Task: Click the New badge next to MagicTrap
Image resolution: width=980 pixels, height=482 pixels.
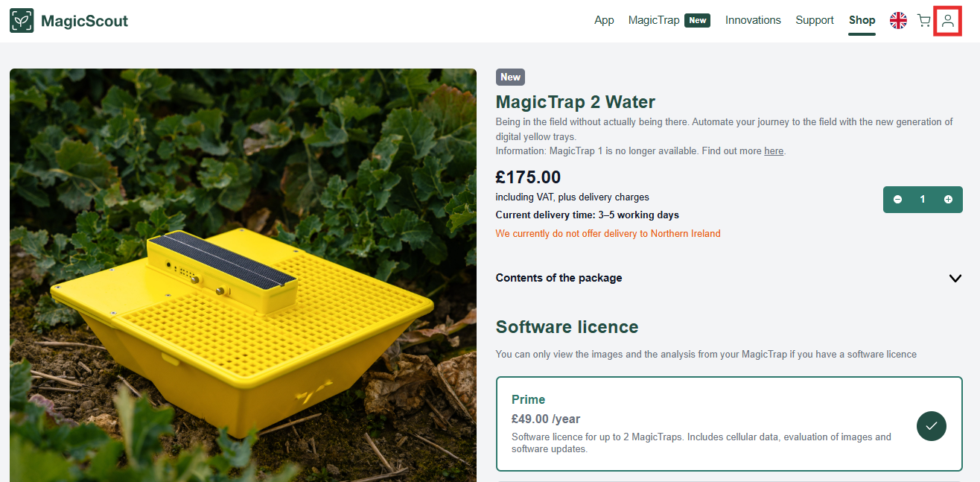Action: pos(698,20)
